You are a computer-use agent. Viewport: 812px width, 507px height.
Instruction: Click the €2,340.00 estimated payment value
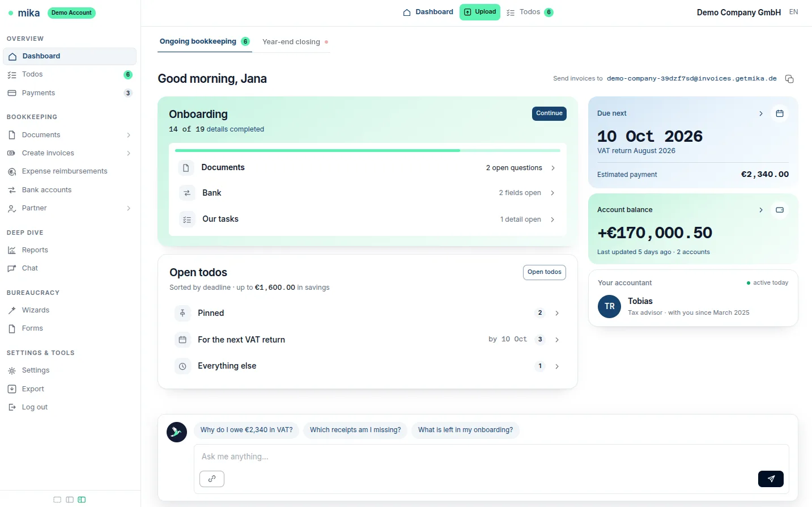click(x=765, y=175)
